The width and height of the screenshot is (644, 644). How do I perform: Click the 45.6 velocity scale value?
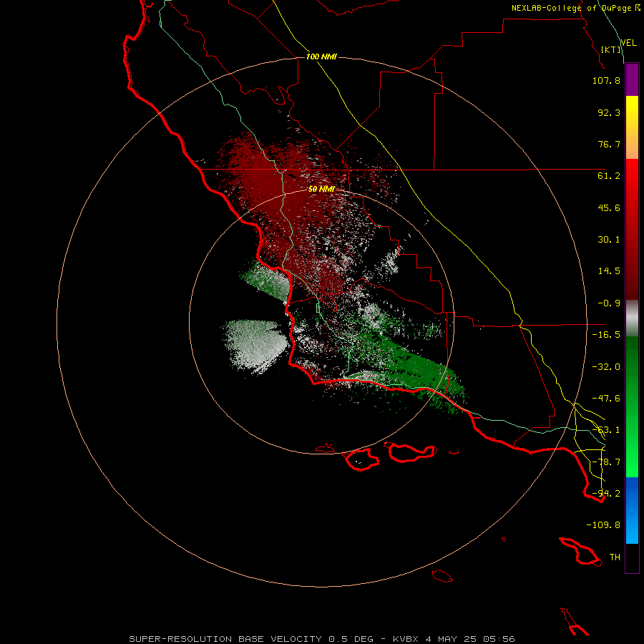tap(609, 208)
